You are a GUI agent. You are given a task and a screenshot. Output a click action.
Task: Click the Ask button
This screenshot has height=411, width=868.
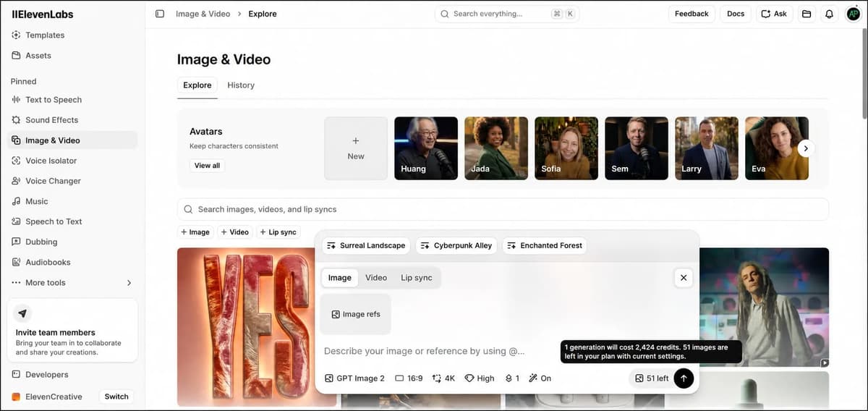pyautogui.click(x=775, y=14)
